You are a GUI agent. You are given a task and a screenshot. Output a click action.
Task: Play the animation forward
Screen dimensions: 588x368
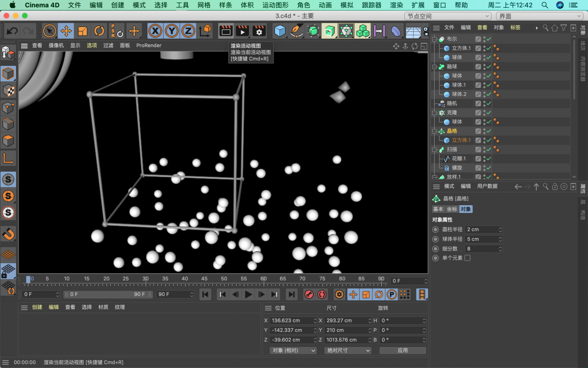(x=248, y=294)
